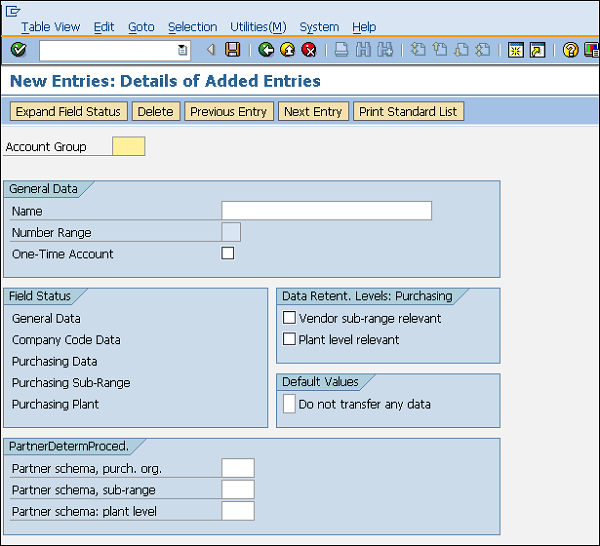Click the Delete button
This screenshot has height=546, width=600.
click(x=156, y=111)
